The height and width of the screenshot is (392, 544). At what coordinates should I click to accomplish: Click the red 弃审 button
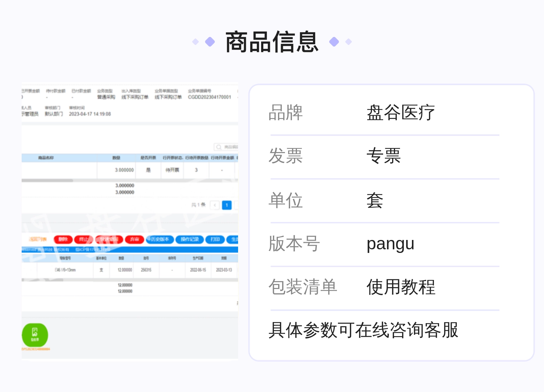[x=135, y=239]
